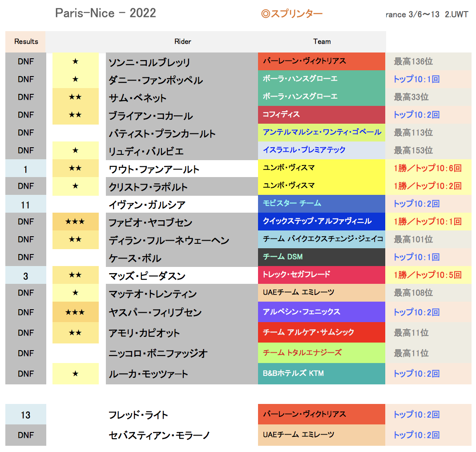476x452 pixels.
Task: Click team cell 'アルペシン・フェニックス'
Action: [322, 312]
